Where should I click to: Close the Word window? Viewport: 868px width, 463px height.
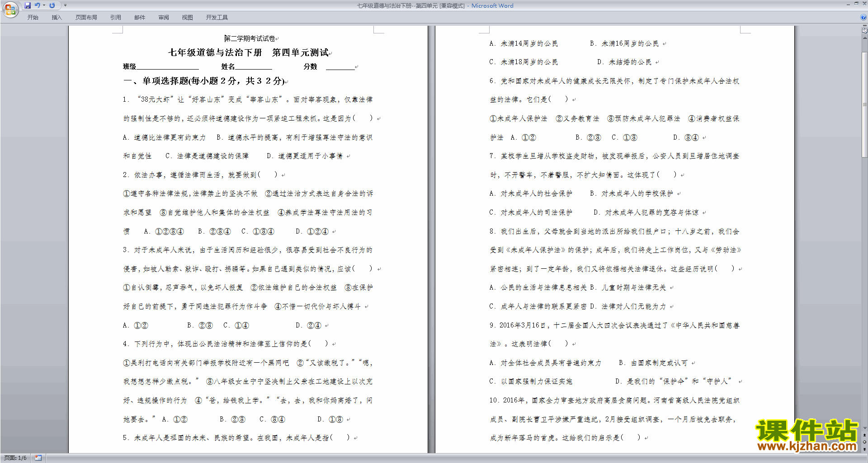click(x=864, y=4)
